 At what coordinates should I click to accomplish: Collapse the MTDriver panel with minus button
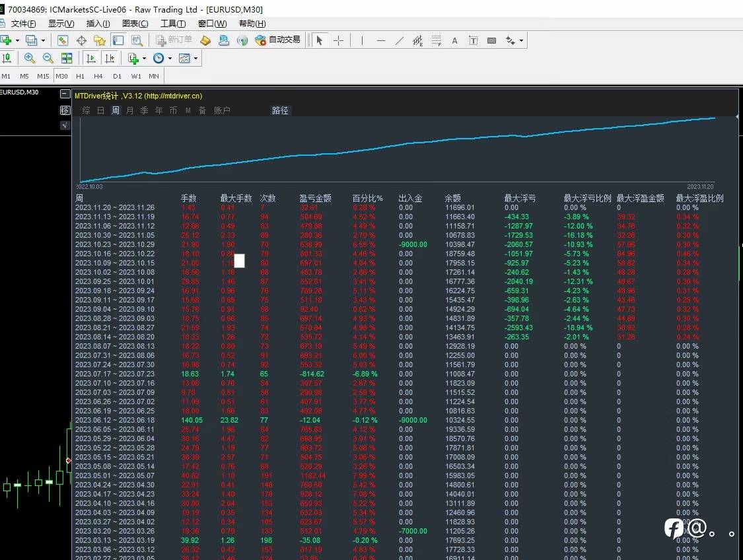pos(65,94)
